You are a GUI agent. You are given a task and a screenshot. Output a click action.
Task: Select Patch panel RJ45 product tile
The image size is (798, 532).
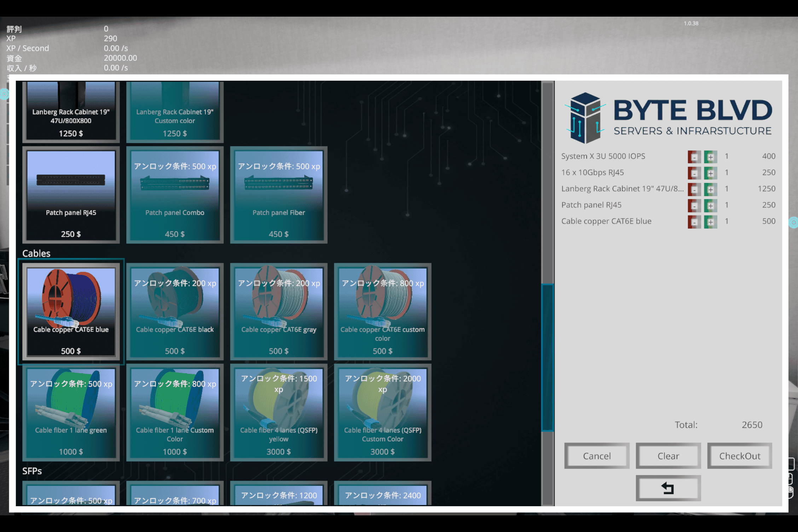coord(71,195)
